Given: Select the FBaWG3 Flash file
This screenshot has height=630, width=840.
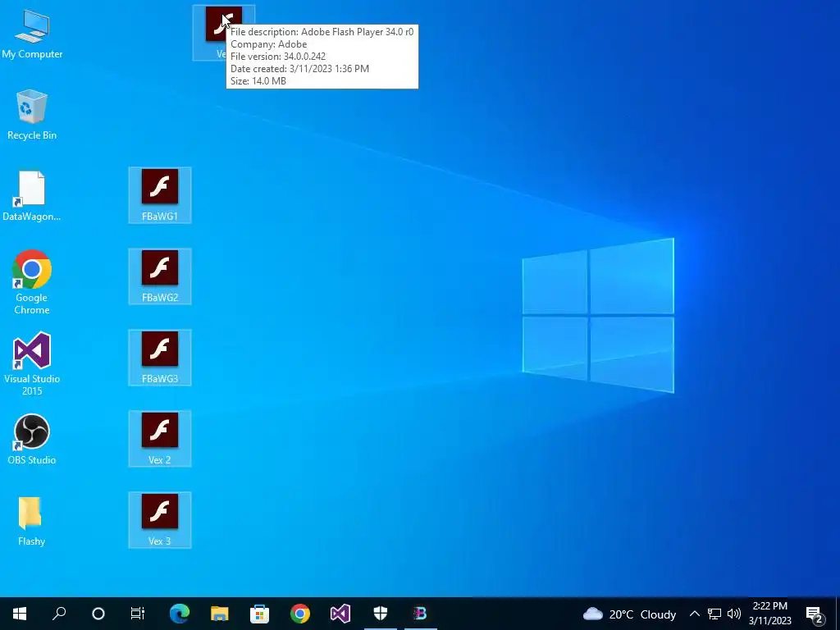Looking at the screenshot, I should (x=160, y=358).
